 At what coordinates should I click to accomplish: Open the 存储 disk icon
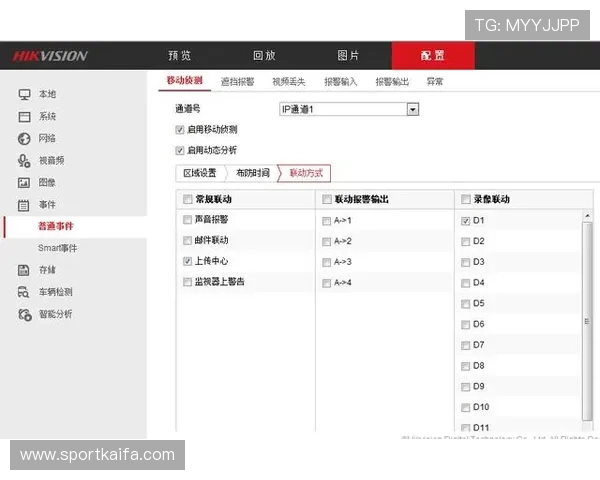coord(23,270)
